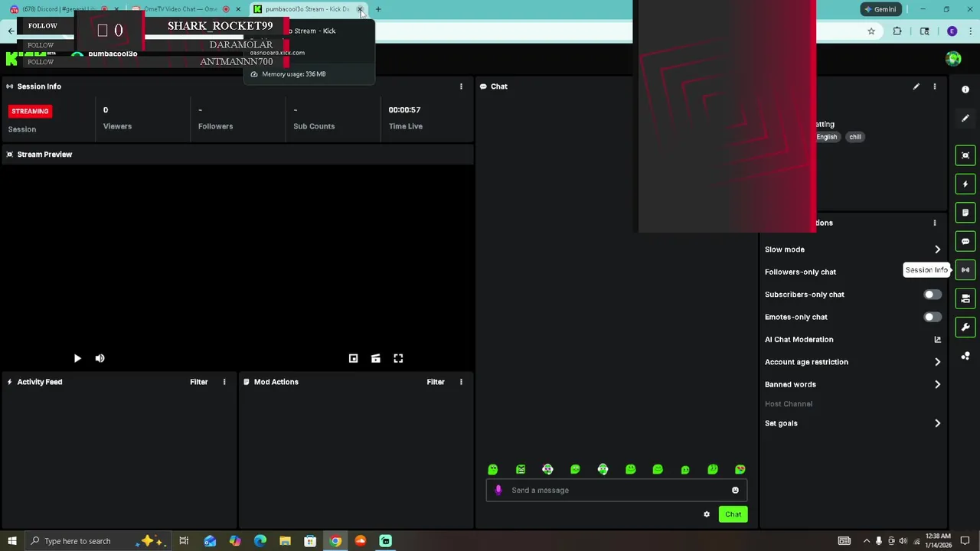
Task: Open a new browser tab
Action: tap(378, 9)
